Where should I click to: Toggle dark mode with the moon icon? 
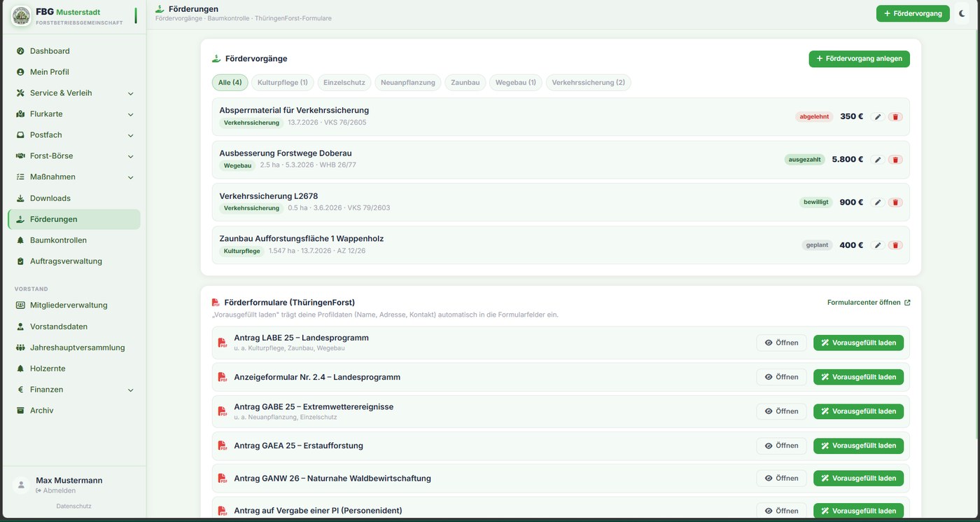(962, 13)
